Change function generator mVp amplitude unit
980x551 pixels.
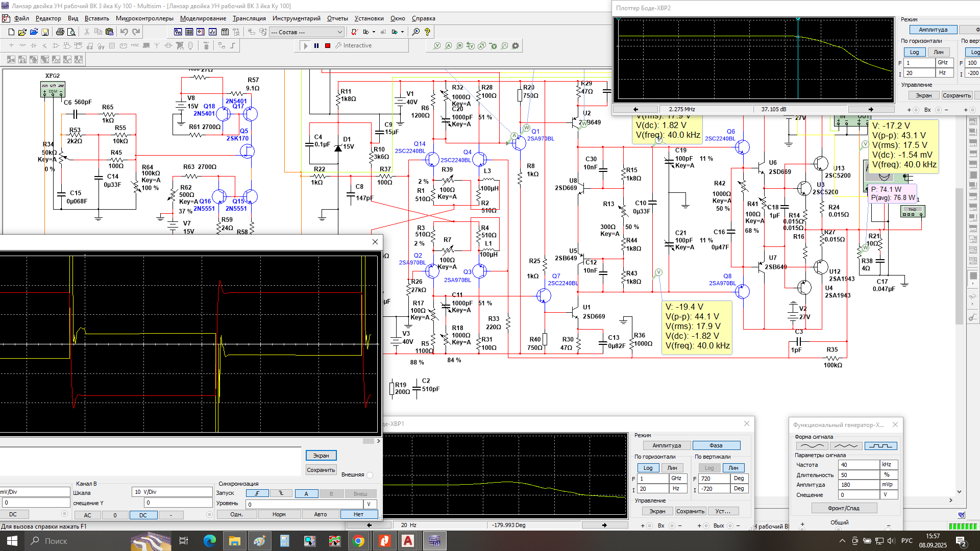(x=889, y=485)
